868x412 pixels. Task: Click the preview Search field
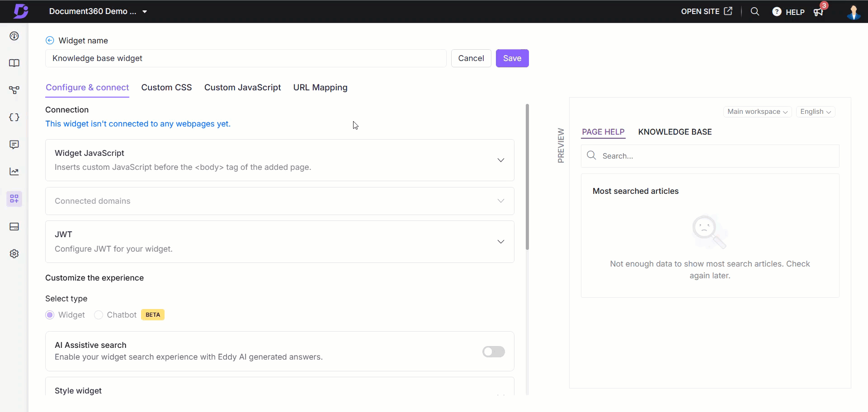pyautogui.click(x=710, y=156)
